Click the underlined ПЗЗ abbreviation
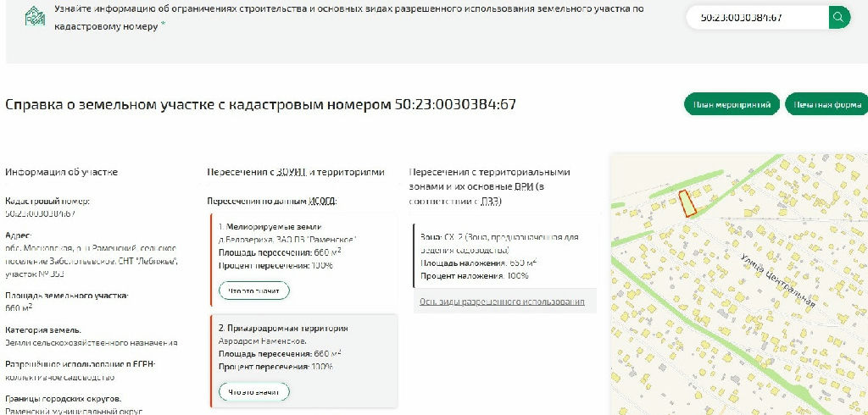The width and height of the screenshot is (868, 415). coord(490,202)
